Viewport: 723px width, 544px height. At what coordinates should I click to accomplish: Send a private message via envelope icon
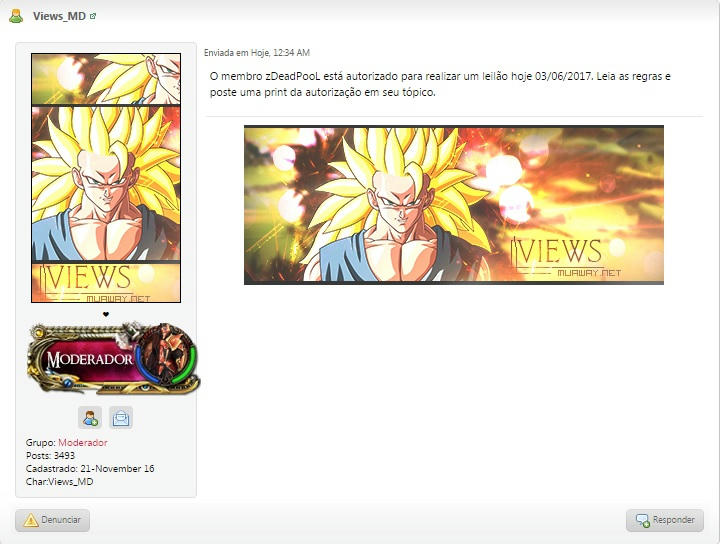tap(120, 418)
